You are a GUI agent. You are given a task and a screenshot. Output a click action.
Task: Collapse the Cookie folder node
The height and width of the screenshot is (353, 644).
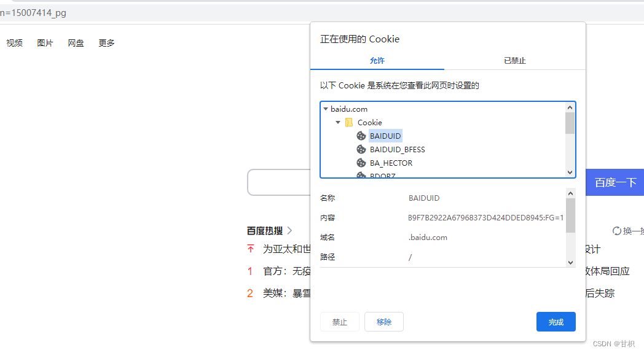pos(337,122)
